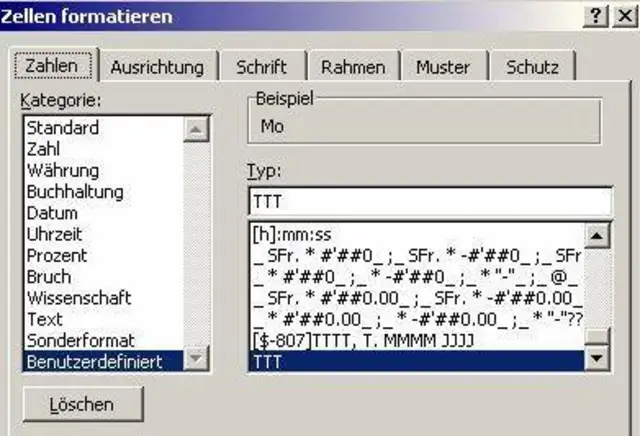Click Typ list scroll down arrow

tap(597, 358)
